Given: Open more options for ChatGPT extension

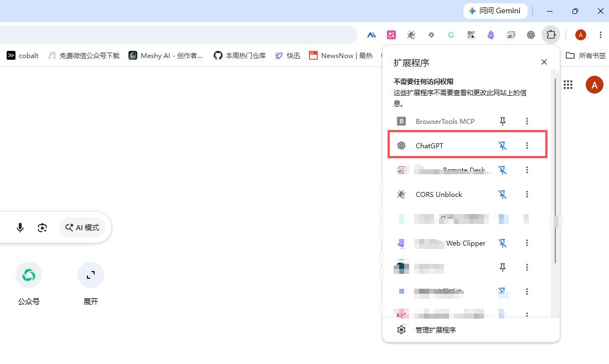Looking at the screenshot, I should pyautogui.click(x=527, y=145).
